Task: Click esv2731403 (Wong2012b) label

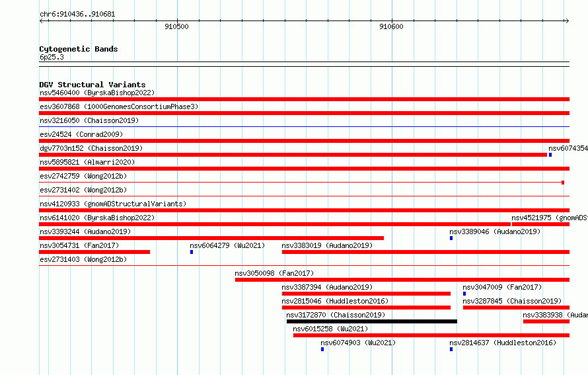Action: tap(83, 259)
